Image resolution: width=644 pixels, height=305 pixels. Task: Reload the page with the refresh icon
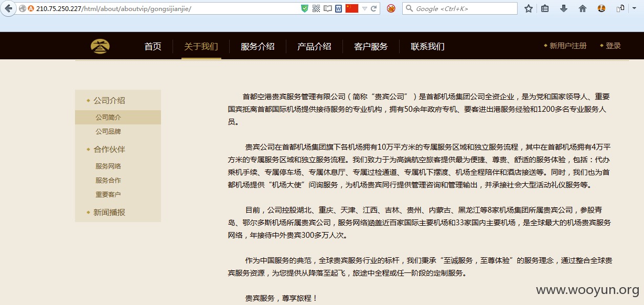[x=374, y=8]
